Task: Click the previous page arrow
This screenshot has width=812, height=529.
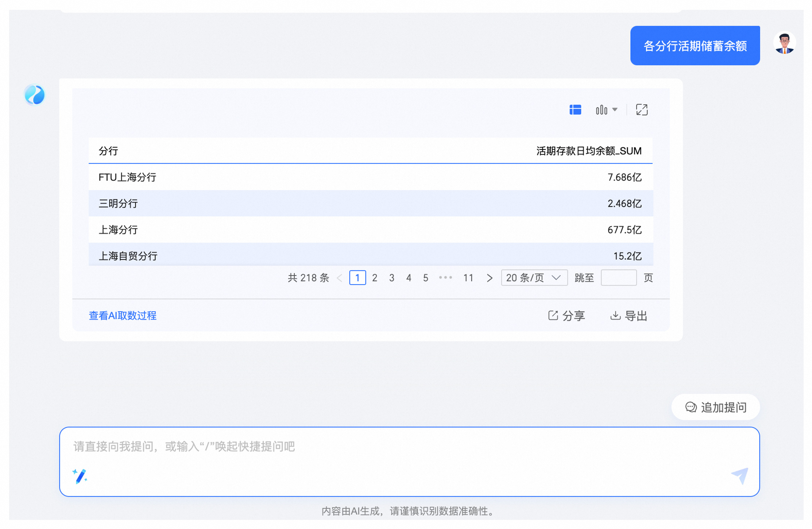Action: coord(340,278)
